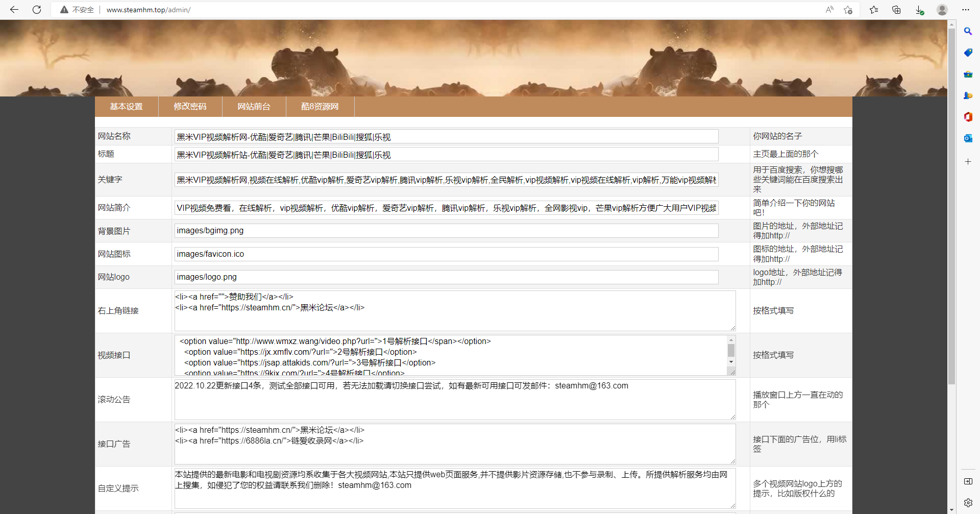The height and width of the screenshot is (514, 980).
Task: Click the address bar URL
Action: 148,10
